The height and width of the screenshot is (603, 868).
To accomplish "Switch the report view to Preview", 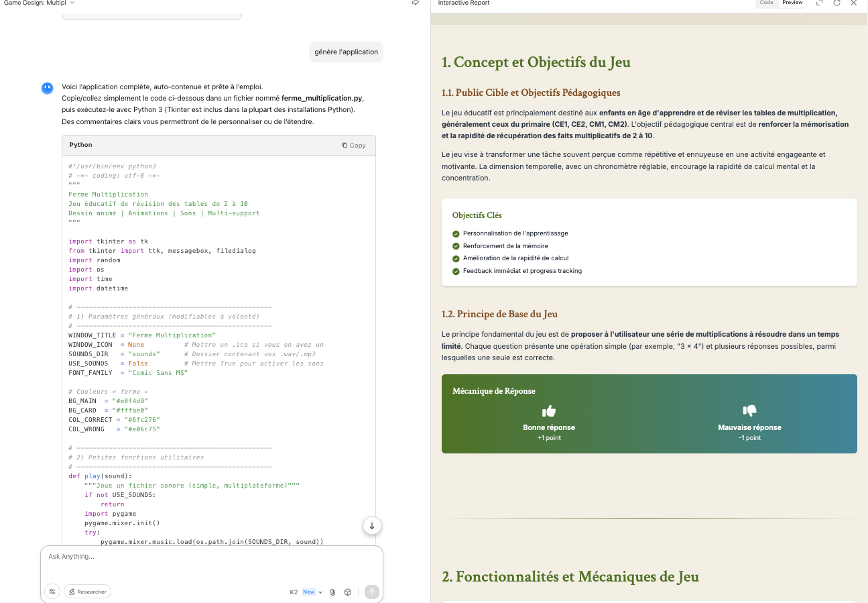I will [792, 3].
